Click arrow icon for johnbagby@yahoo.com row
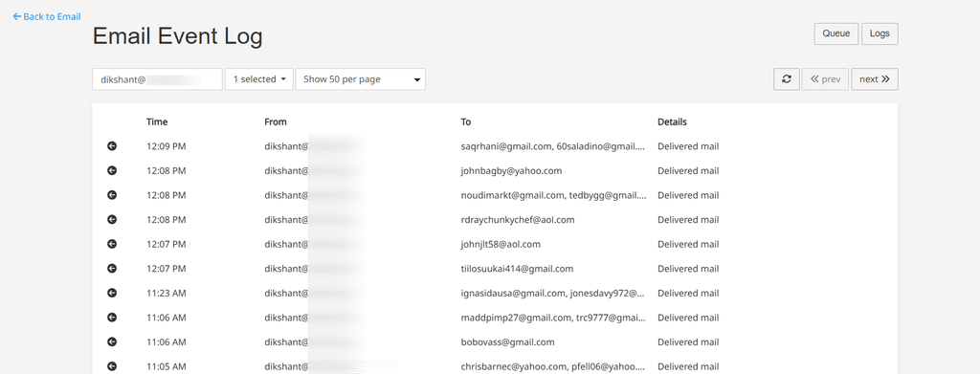 pos(112,170)
